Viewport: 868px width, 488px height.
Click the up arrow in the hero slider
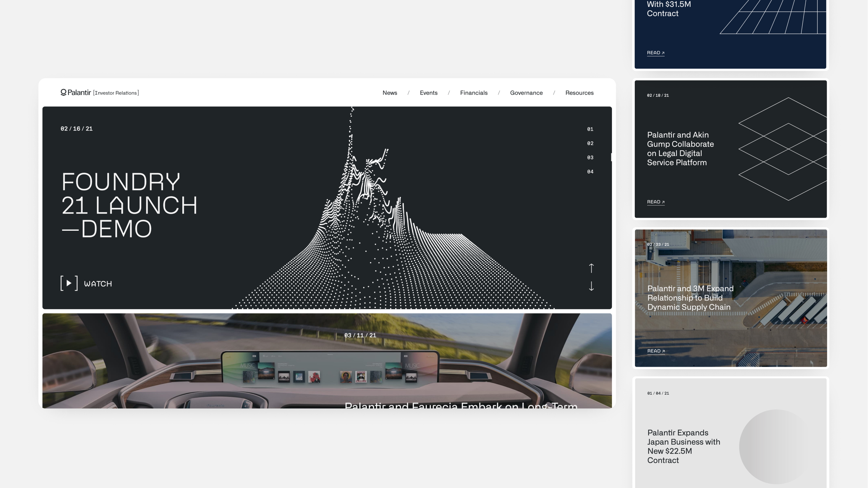pos(591,268)
